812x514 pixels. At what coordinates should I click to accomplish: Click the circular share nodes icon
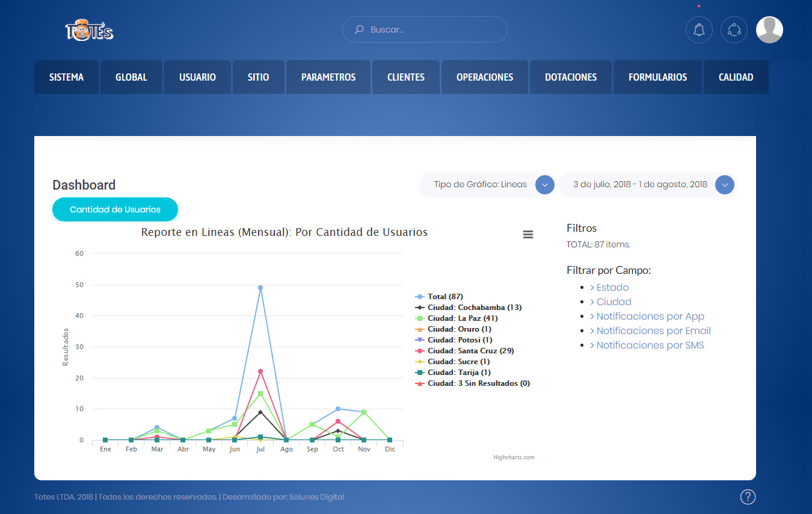tap(734, 29)
